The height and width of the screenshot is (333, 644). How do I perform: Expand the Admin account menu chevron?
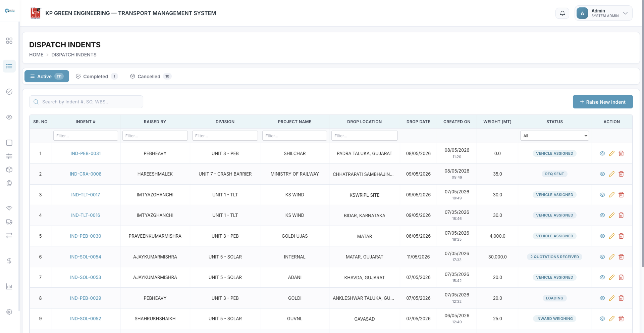click(x=625, y=13)
